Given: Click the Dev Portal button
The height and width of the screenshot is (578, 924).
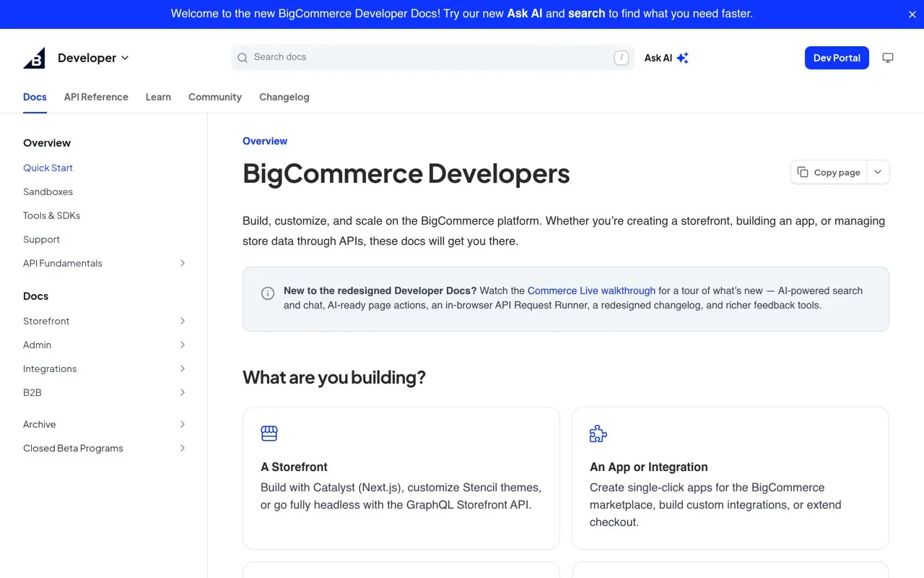Looking at the screenshot, I should (x=837, y=58).
